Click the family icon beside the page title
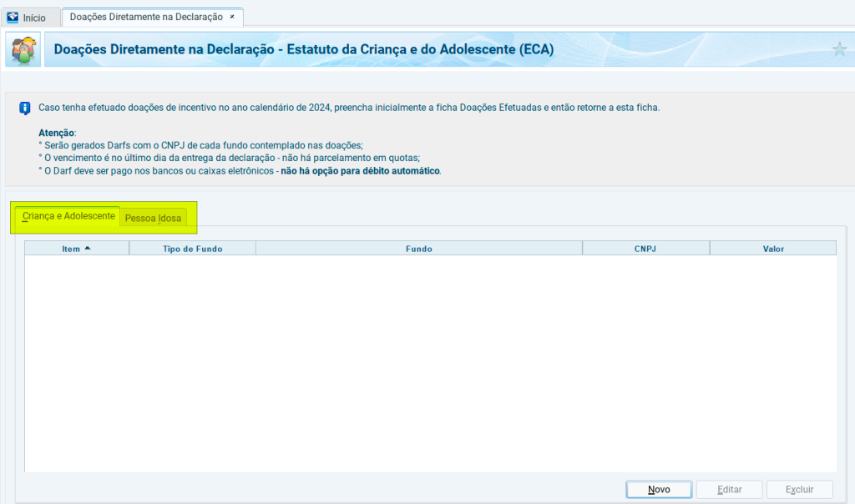 pos(23,50)
